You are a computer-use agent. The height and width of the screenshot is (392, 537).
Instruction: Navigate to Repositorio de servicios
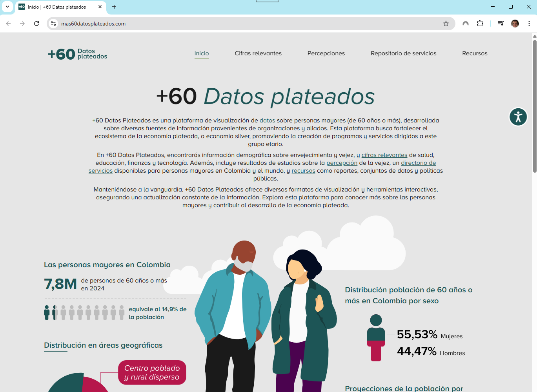coord(403,53)
